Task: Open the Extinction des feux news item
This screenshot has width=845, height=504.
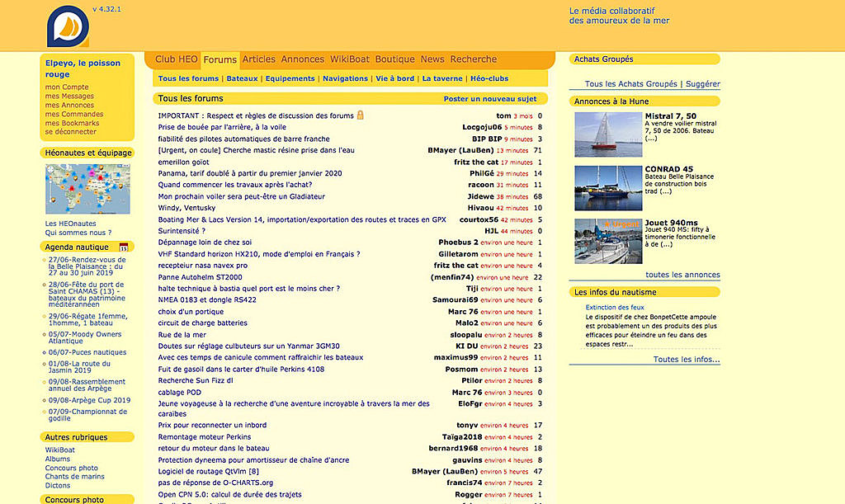Action: click(615, 308)
